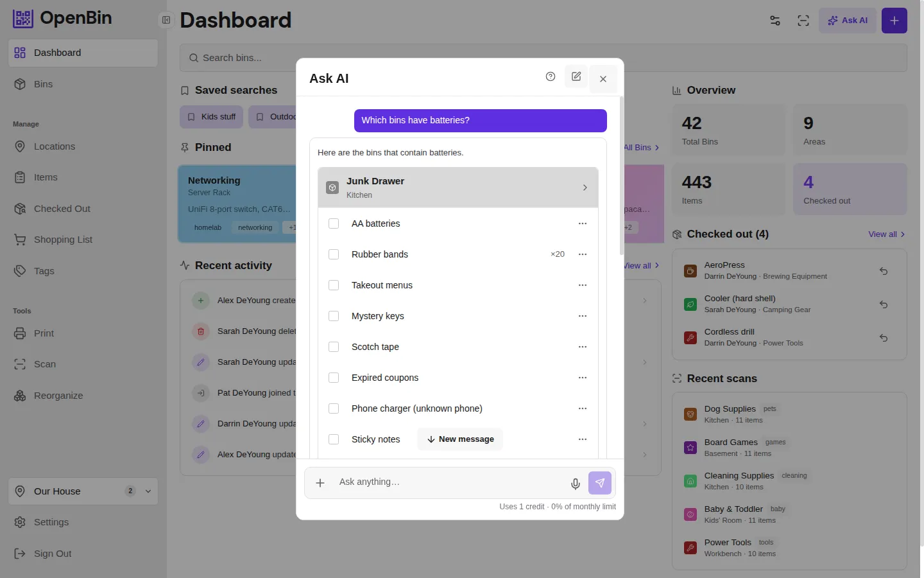Open the Junk Drawer bin row
This screenshot has width=924, height=578.
[458, 188]
